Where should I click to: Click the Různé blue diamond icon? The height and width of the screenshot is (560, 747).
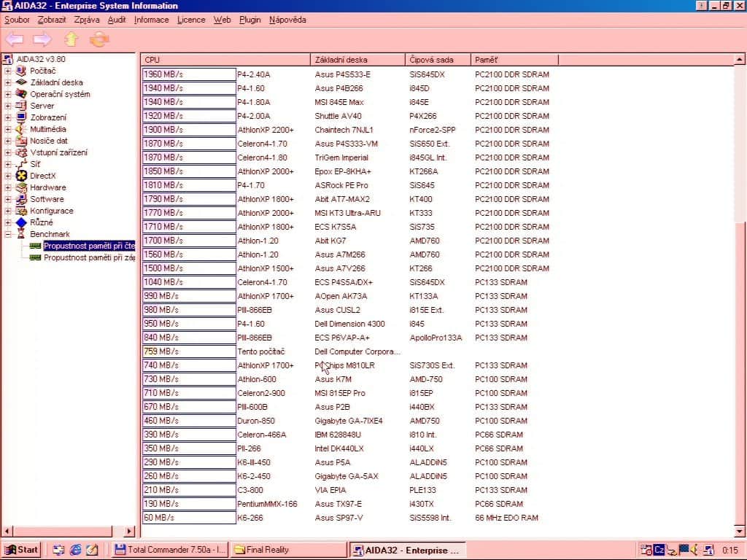click(21, 222)
